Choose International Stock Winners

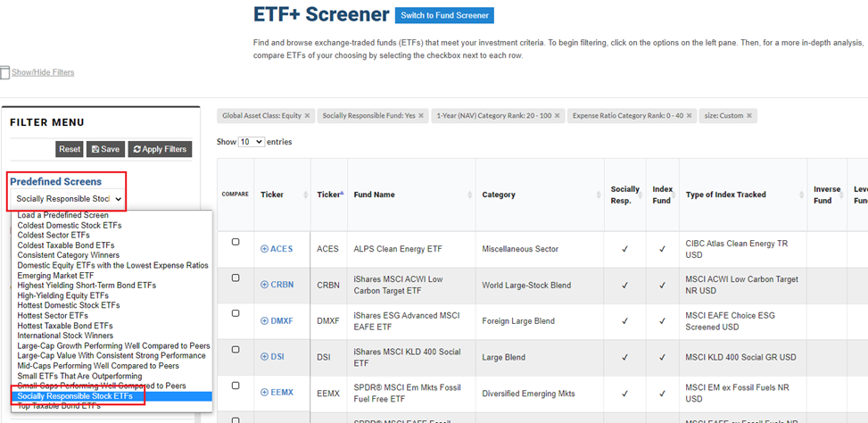[112, 336]
